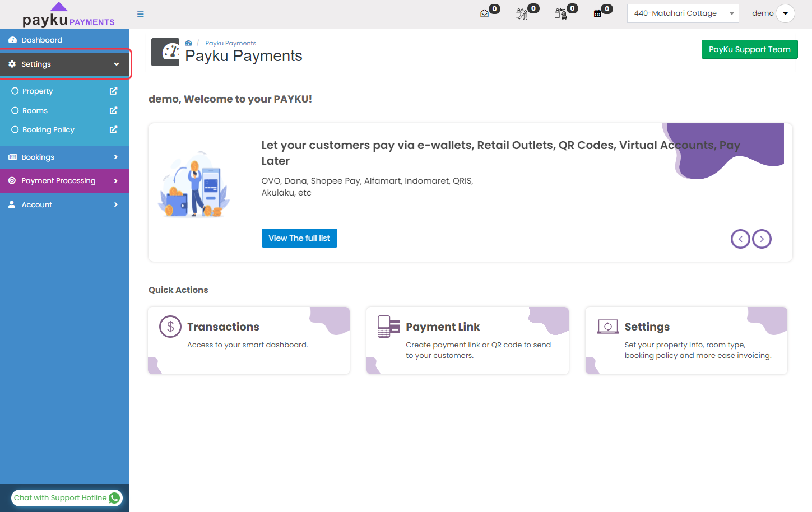
Task: Open the calendar bookings notification icon
Action: click(597, 13)
